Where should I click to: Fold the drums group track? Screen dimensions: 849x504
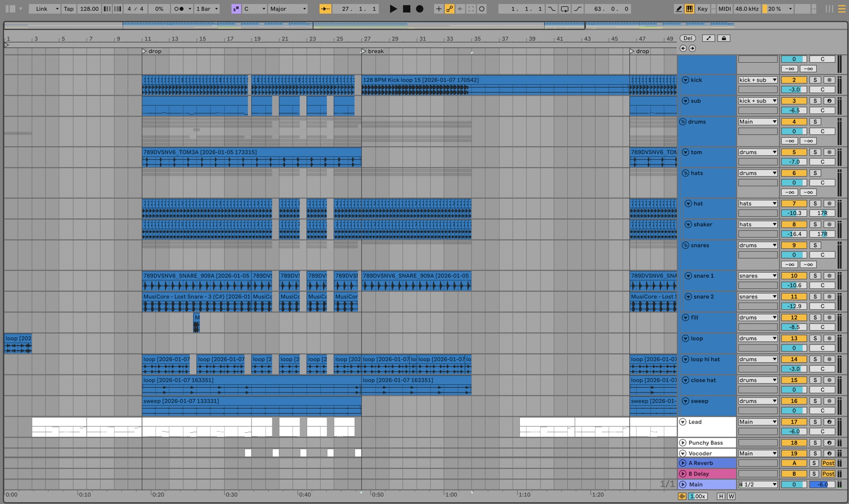pyautogui.click(x=683, y=122)
